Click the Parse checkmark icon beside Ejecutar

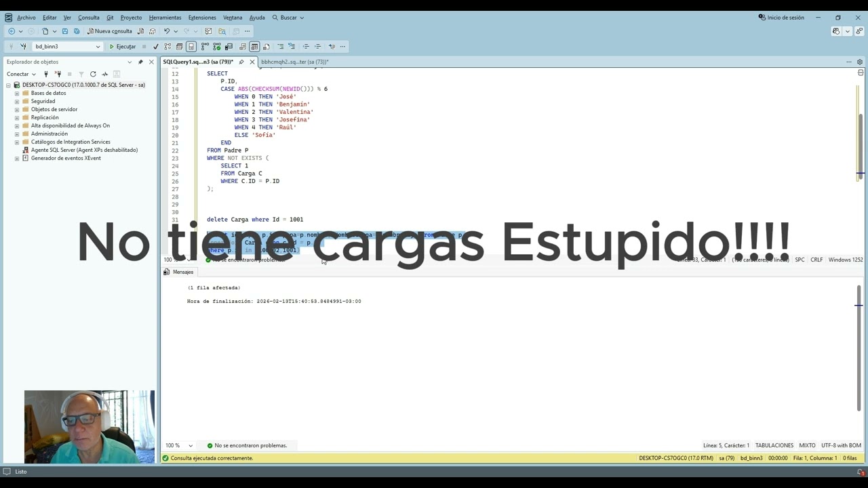[x=156, y=47]
